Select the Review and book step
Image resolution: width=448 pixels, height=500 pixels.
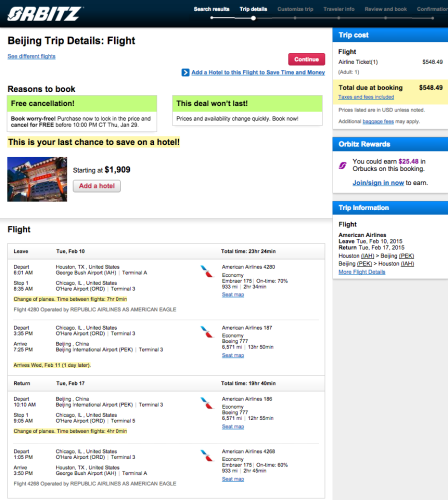(386, 9)
